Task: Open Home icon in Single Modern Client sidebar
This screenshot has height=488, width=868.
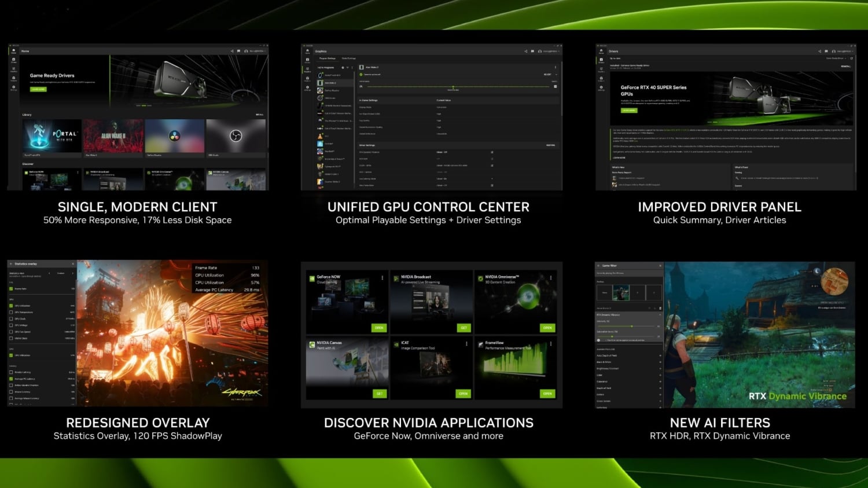Action: coord(13,52)
